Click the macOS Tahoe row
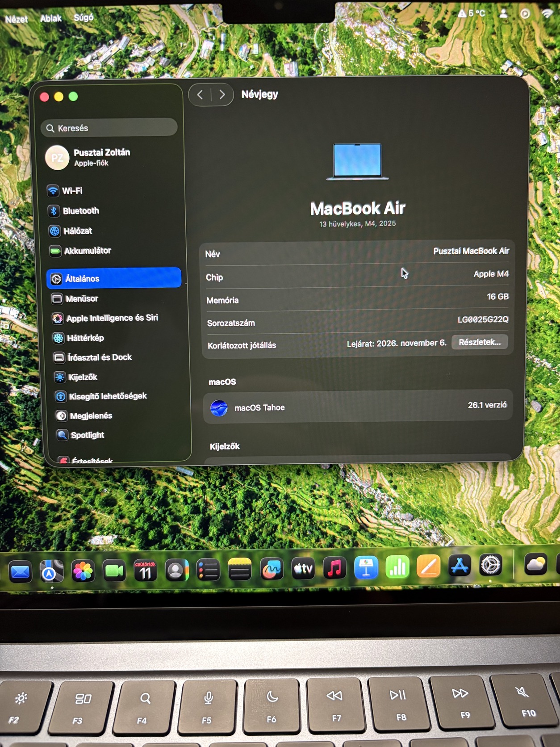The image size is (560, 747). [358, 407]
